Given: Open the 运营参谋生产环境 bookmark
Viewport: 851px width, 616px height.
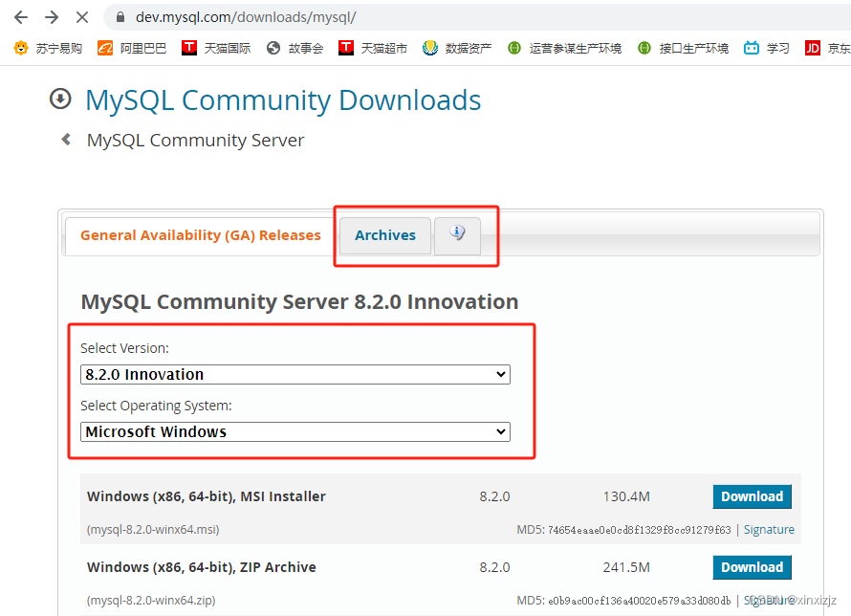Looking at the screenshot, I should pos(564,48).
